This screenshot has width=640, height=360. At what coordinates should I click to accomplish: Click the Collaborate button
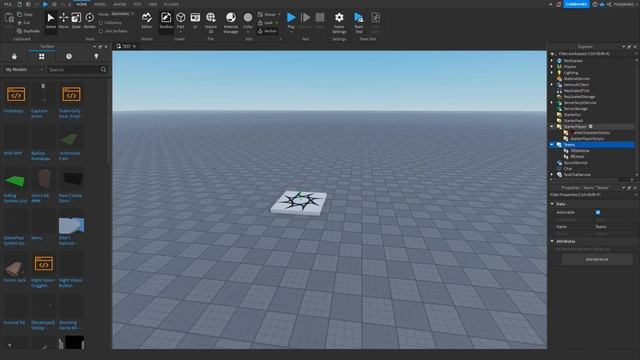point(576,4)
